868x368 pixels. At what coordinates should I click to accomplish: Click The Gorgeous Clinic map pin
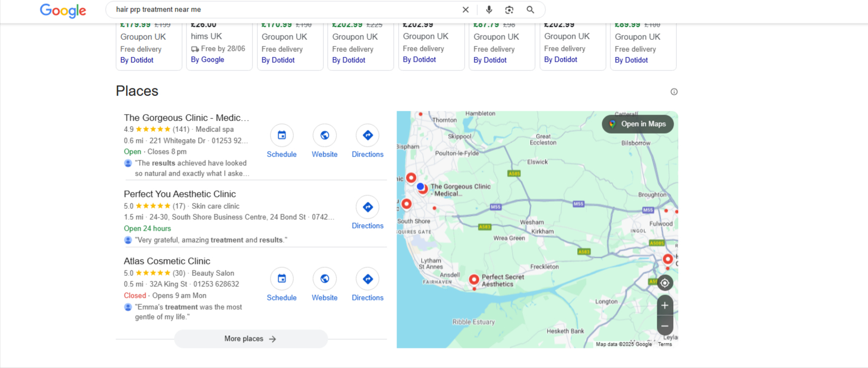click(x=423, y=189)
